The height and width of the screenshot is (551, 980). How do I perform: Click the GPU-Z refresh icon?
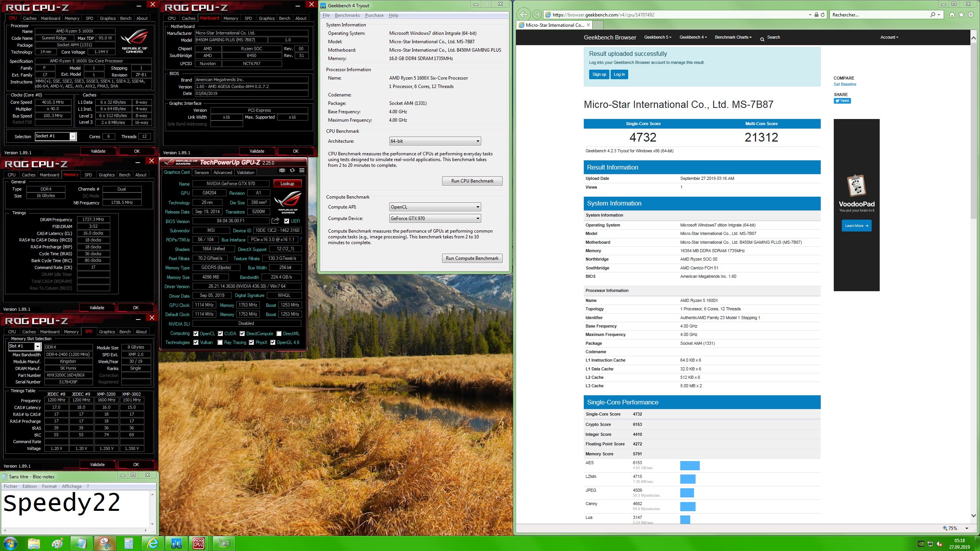click(x=292, y=171)
